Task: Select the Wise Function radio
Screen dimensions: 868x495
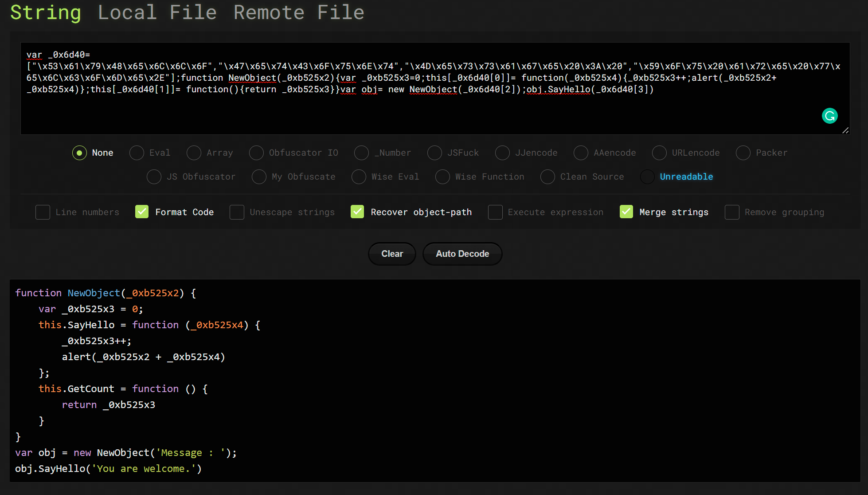Action: [x=442, y=177]
